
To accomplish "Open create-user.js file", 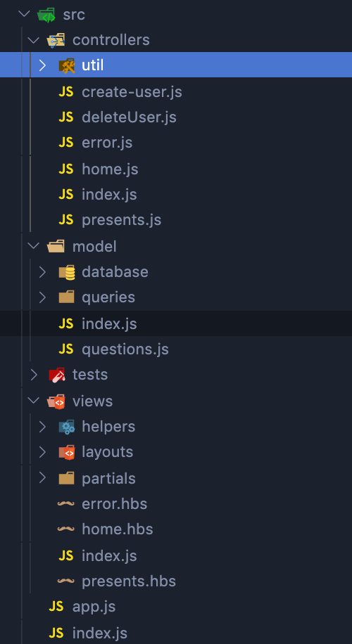I will (x=132, y=92).
